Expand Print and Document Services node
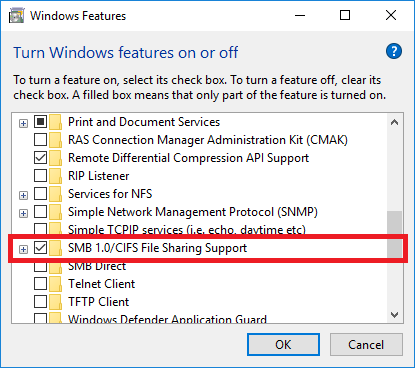Screen dimensions: 418x371 [x=23, y=124]
